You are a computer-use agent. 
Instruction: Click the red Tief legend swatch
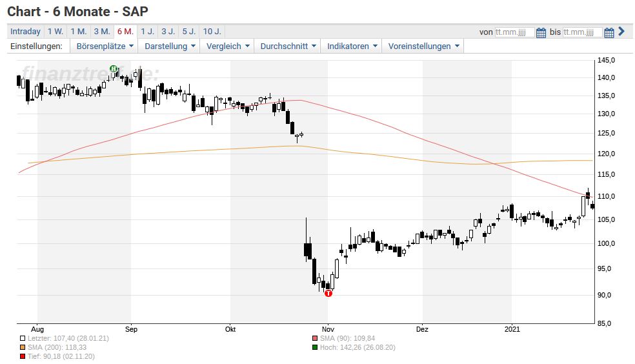click(23, 357)
